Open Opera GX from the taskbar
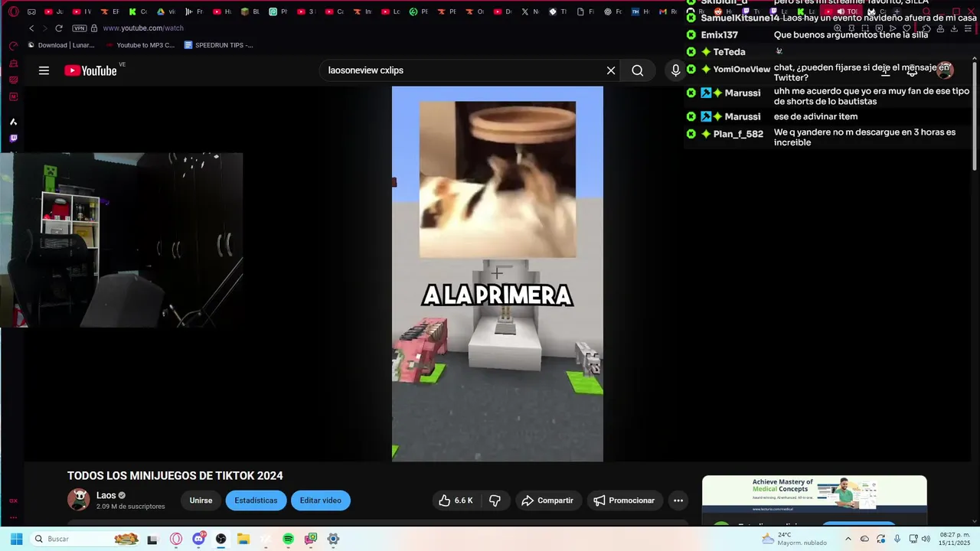 click(176, 540)
